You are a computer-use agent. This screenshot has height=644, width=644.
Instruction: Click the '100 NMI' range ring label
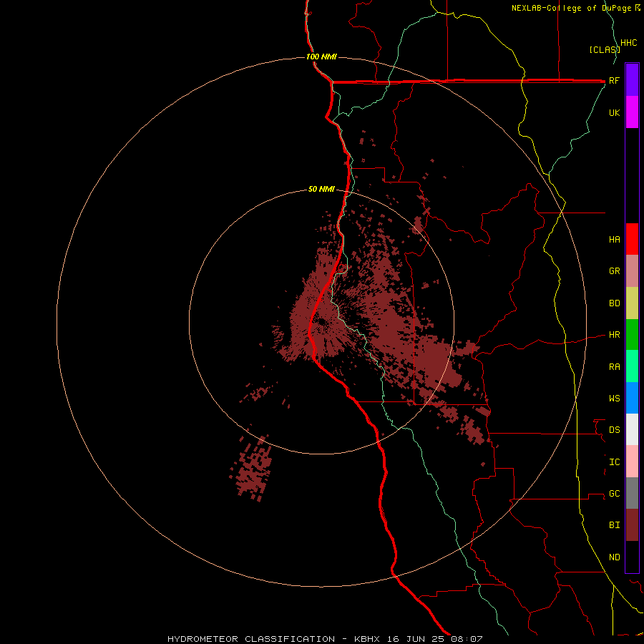[x=321, y=57]
